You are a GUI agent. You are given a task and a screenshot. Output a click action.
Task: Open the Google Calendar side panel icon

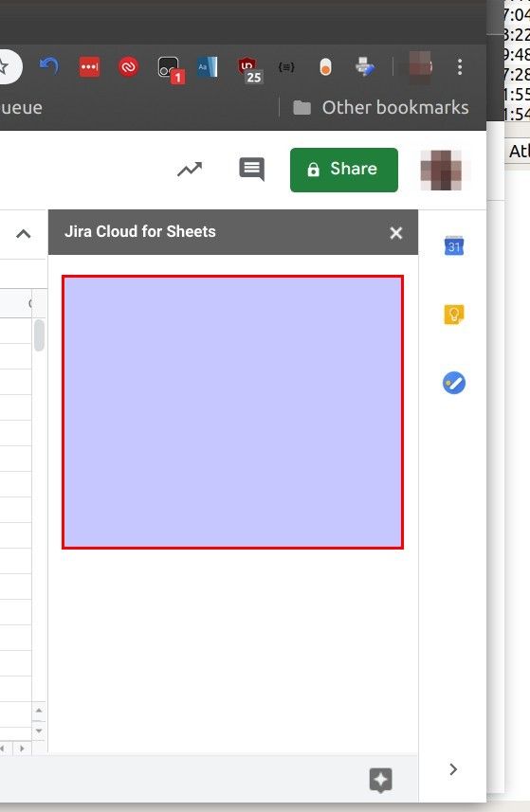pyautogui.click(x=454, y=245)
